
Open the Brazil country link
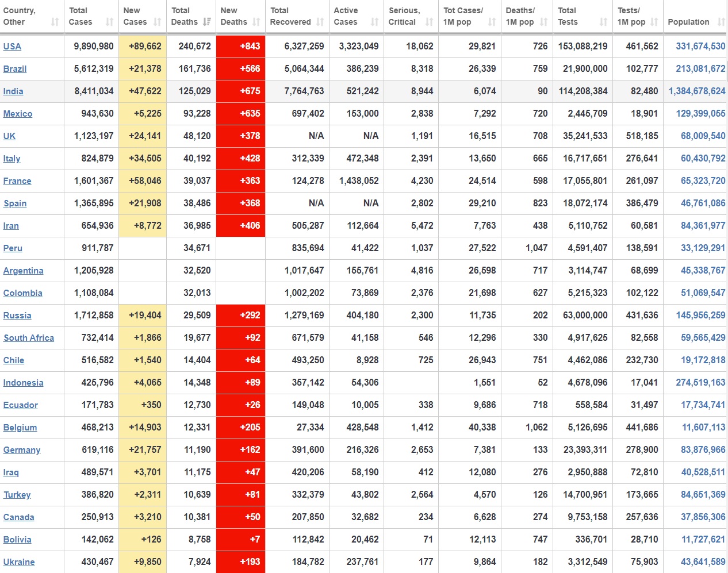click(15, 69)
